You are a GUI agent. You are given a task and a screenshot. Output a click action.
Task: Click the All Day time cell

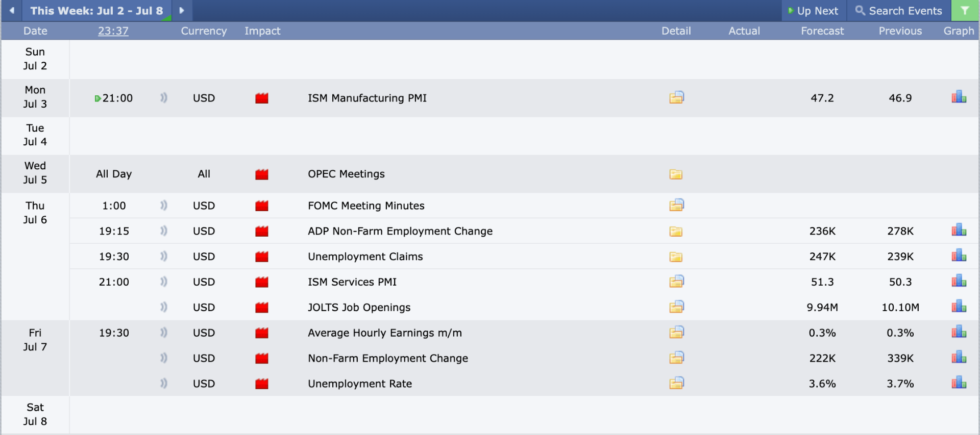tap(114, 174)
